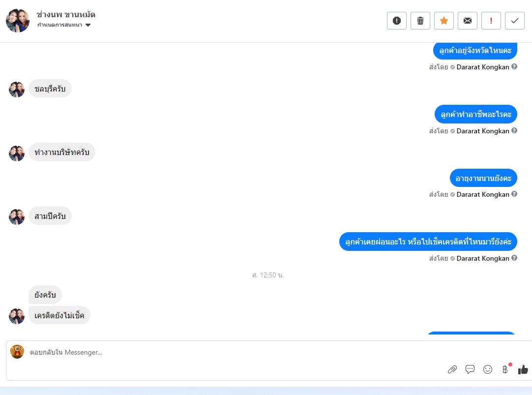Select the เครดิตยังไม่เช็ค message bubble
Viewport: 532px width, 395px height.
tap(59, 315)
